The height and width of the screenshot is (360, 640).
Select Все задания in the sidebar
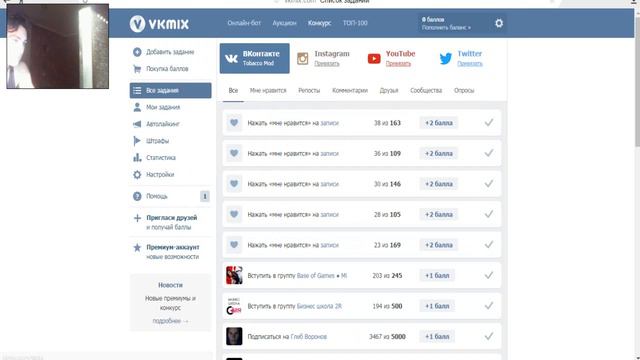[171, 90]
